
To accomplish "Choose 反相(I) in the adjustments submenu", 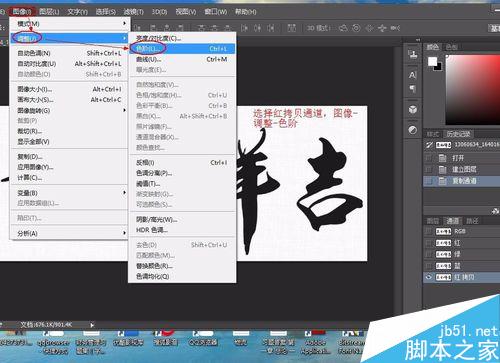I will point(182,163).
